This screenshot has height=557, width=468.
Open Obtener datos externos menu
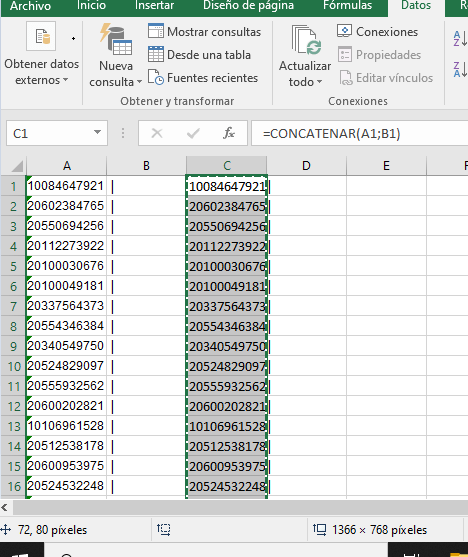tap(41, 54)
